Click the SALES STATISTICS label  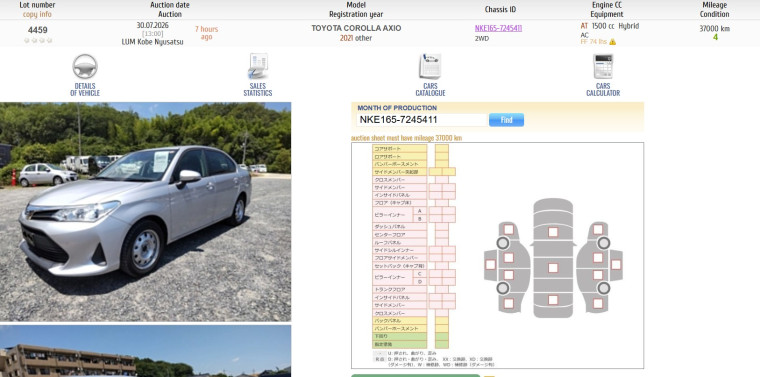tap(258, 90)
